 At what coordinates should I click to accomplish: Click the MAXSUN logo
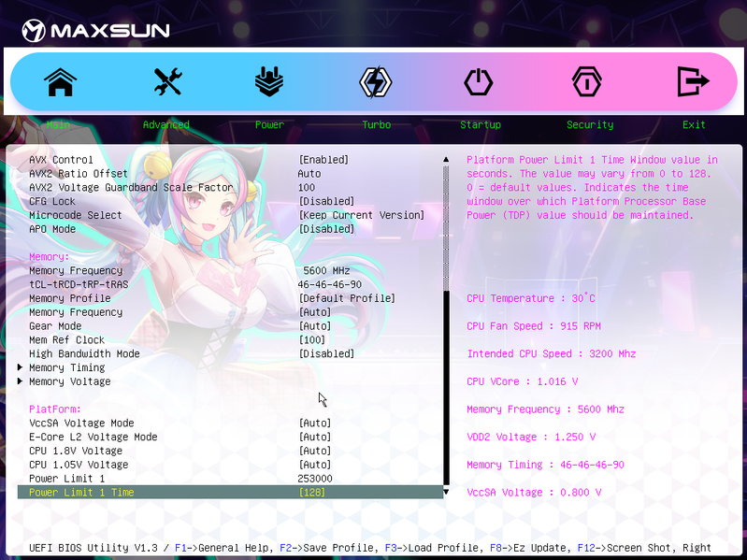(x=95, y=31)
